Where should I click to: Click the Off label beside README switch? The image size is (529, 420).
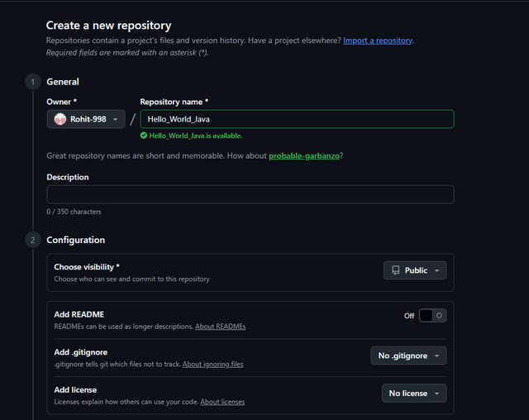[x=409, y=315]
